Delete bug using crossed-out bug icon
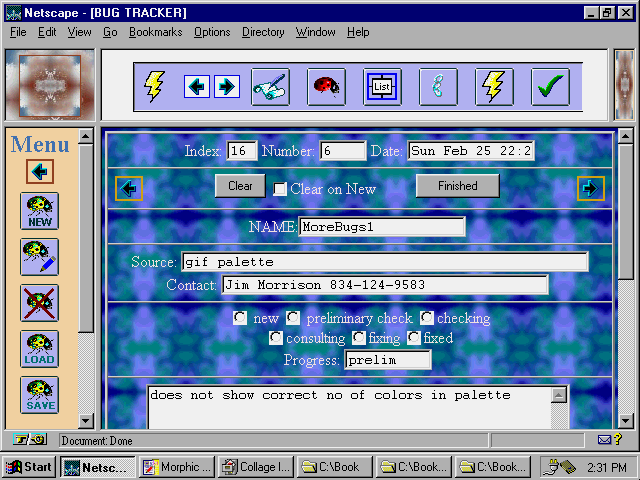This screenshot has height=480, width=640. tap(40, 303)
